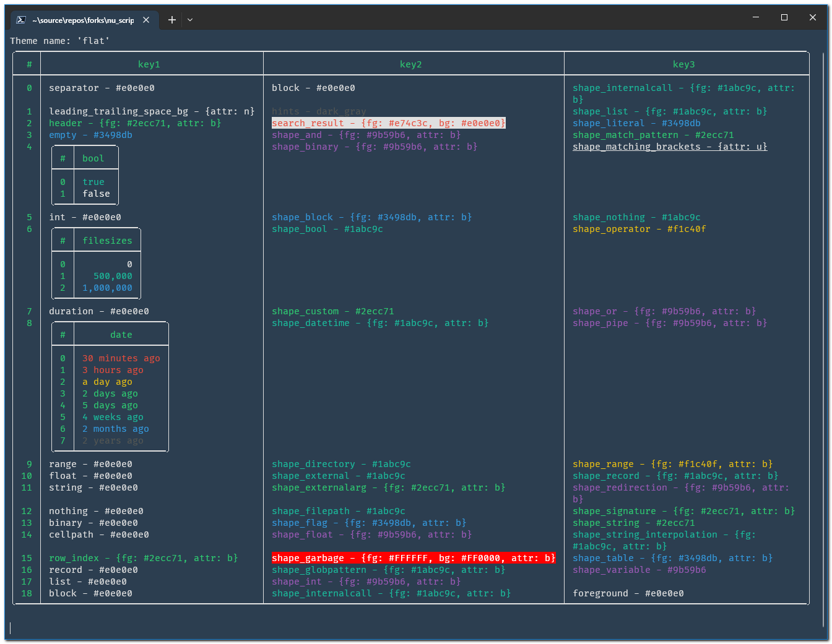Screen dimensions: 832x644
Task: Click the highlighted 'search_result' line
Action: (389, 123)
